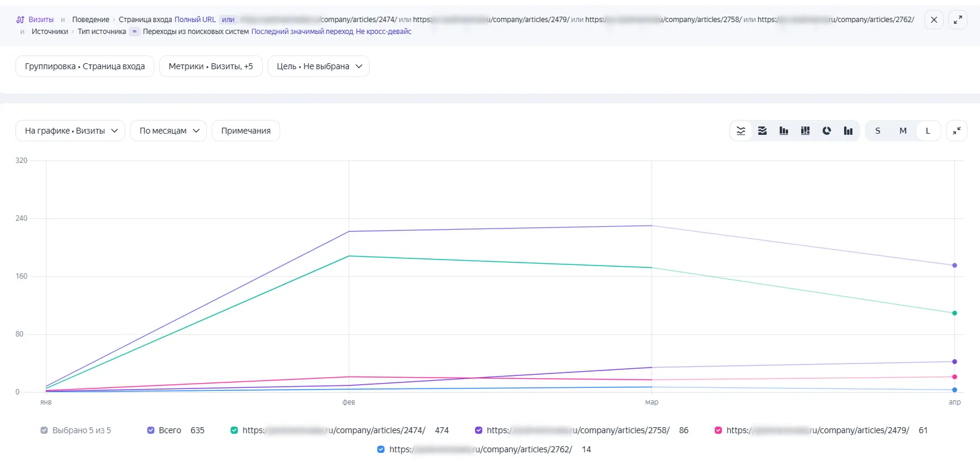Image resolution: width=980 pixels, height=469 pixels.
Task: Switch to pie chart view
Action: click(x=827, y=131)
